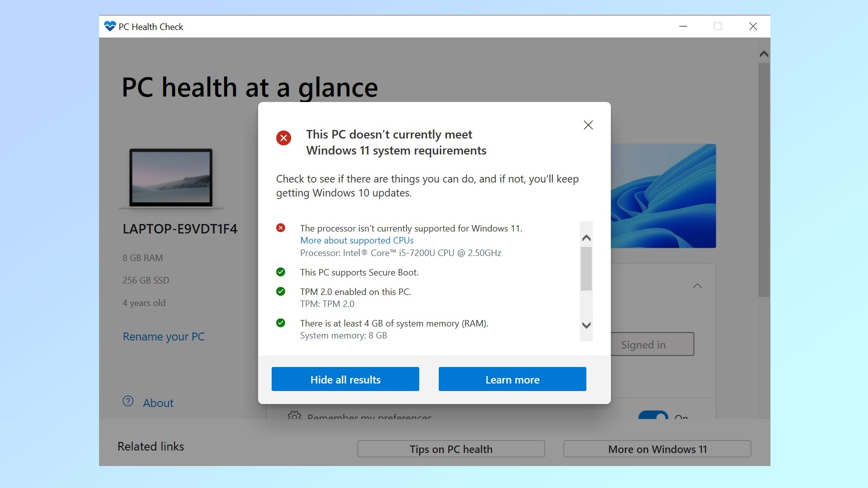Select Rename your PC link

click(x=164, y=336)
